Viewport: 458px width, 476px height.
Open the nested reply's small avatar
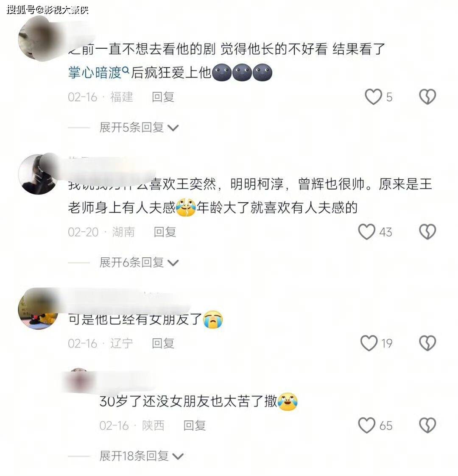point(78,379)
